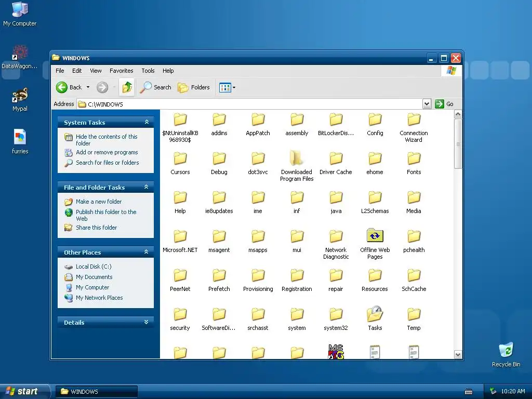Open My Computer link in Other Places
Image resolution: width=532 pixels, height=399 pixels.
(92, 287)
